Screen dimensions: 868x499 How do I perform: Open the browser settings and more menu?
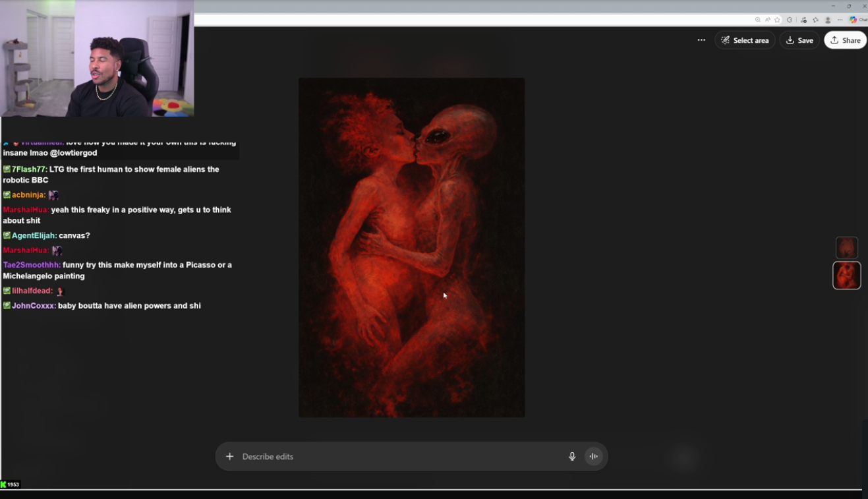coord(840,20)
